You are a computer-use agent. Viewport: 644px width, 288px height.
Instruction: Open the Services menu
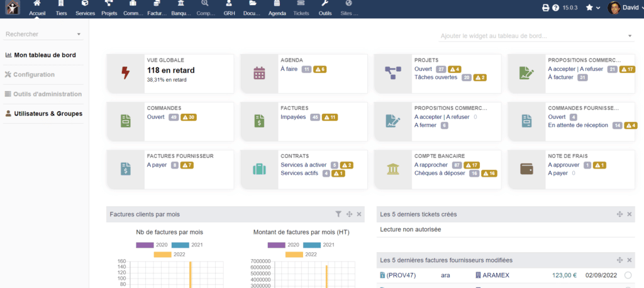pyautogui.click(x=85, y=8)
